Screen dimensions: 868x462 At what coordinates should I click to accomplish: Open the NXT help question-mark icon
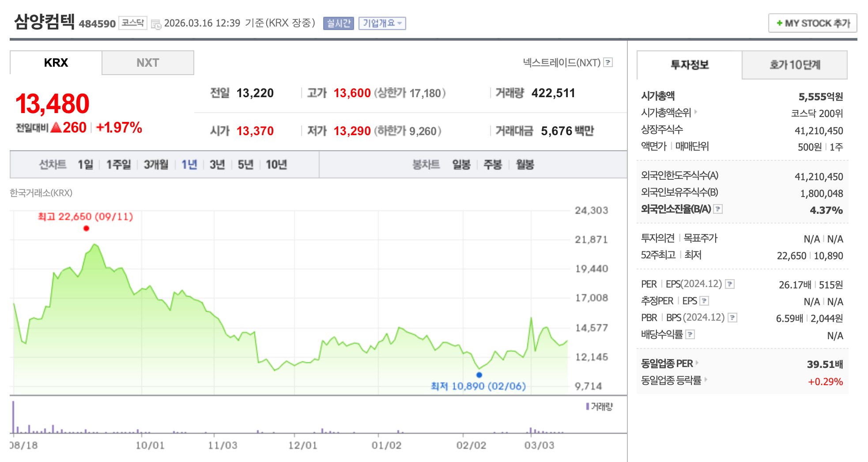pos(608,62)
